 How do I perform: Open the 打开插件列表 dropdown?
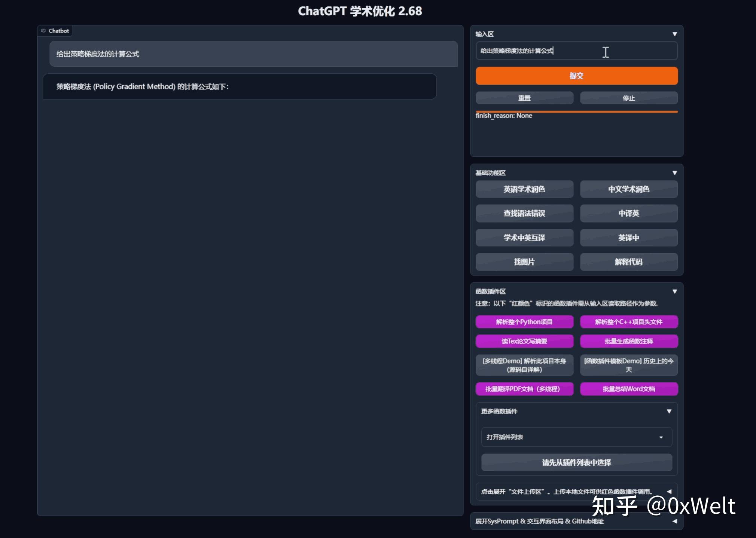coord(576,437)
